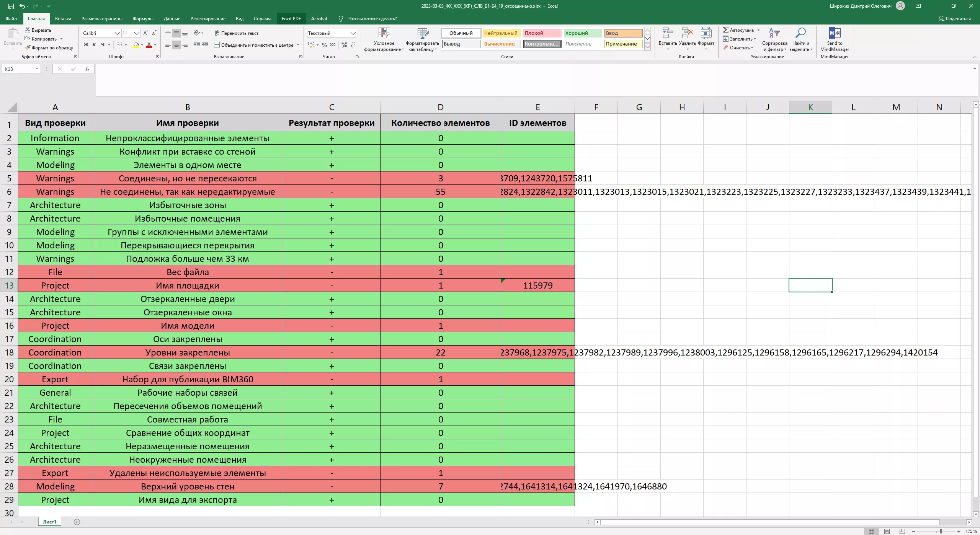This screenshot has height=535, width=980.
Task: Click the AutoSum sigma icon
Action: pos(725,30)
